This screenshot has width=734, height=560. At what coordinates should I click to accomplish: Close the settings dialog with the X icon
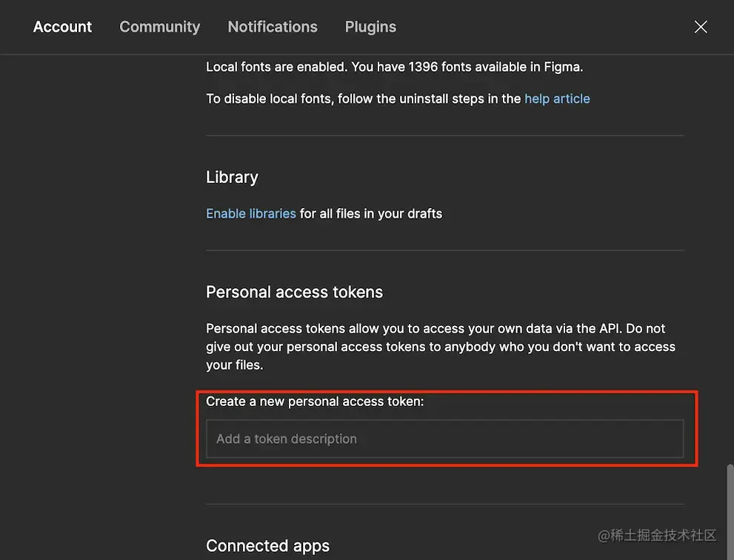(700, 27)
